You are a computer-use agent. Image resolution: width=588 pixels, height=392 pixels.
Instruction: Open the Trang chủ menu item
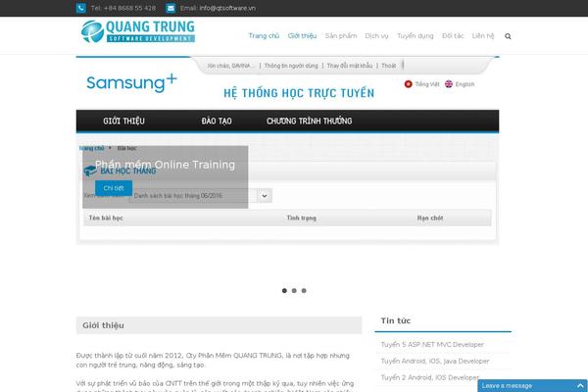coord(264,36)
